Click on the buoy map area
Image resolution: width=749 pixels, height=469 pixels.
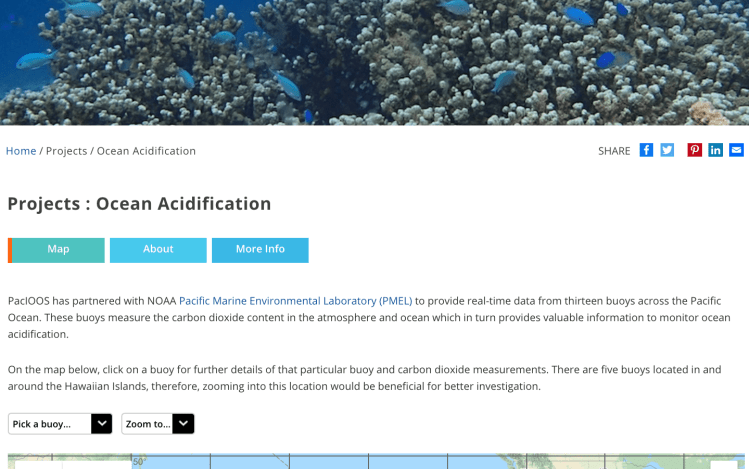coord(400,462)
